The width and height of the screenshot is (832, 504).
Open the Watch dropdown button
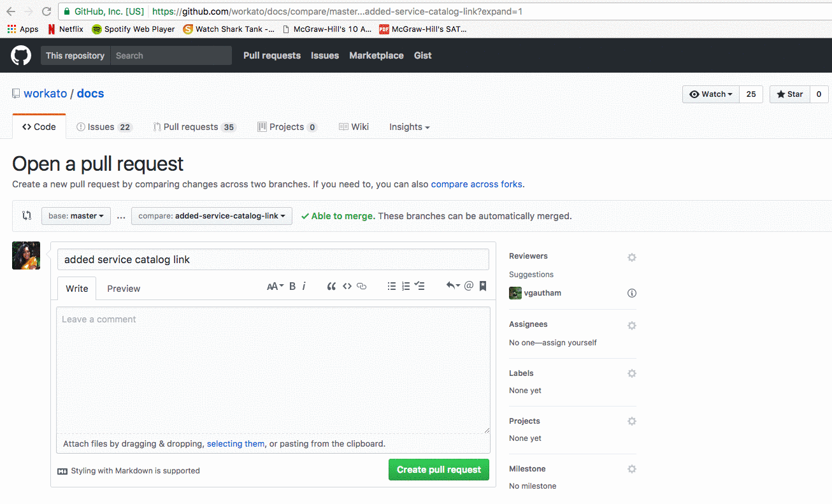(711, 94)
